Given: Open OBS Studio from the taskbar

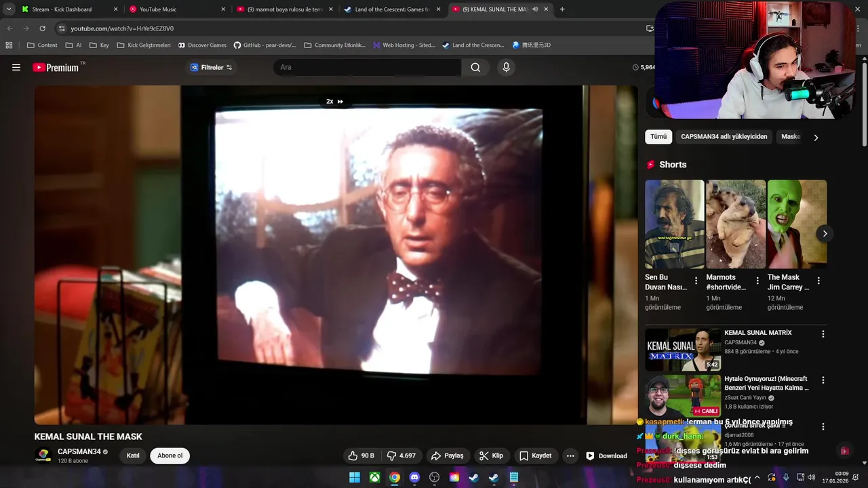Looking at the screenshot, I should click(x=435, y=477).
